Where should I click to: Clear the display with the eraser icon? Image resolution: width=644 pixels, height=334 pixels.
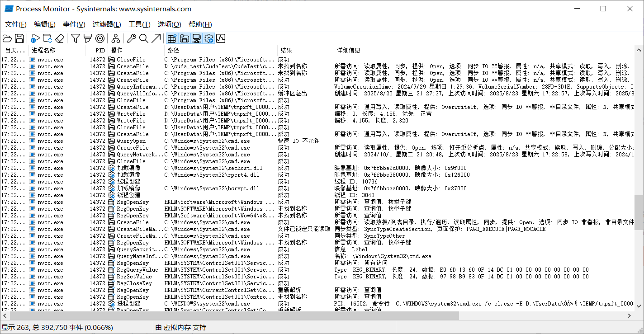(x=60, y=38)
